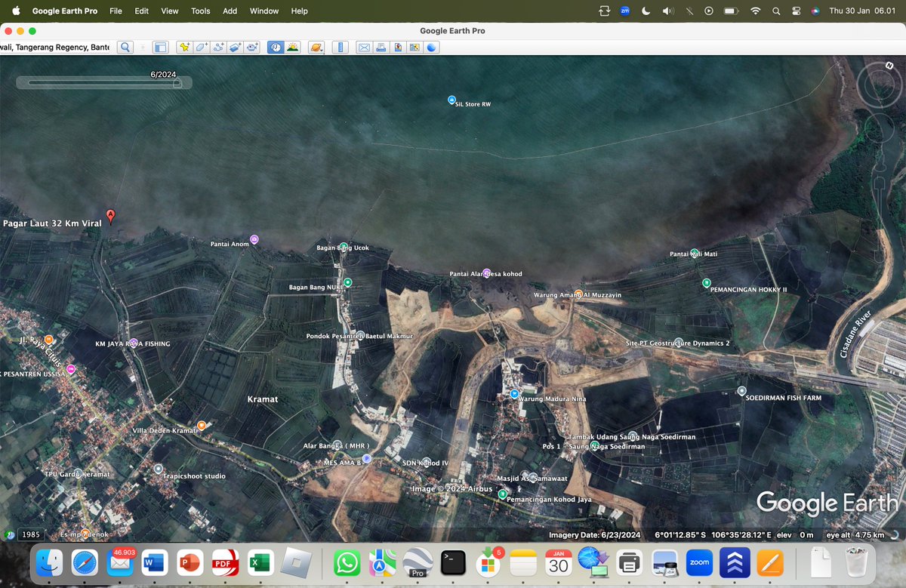Screen dimensions: 906x588
Task: Click the Record a Tour icon
Action: point(252,47)
